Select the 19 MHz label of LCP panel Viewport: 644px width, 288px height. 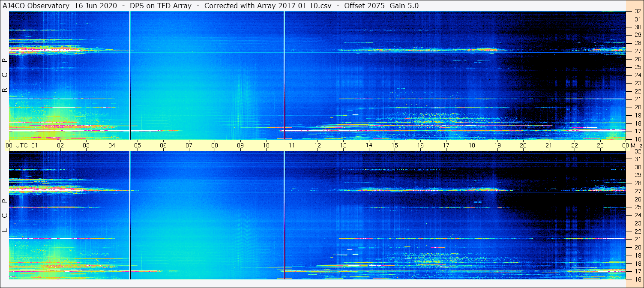(x=638, y=255)
